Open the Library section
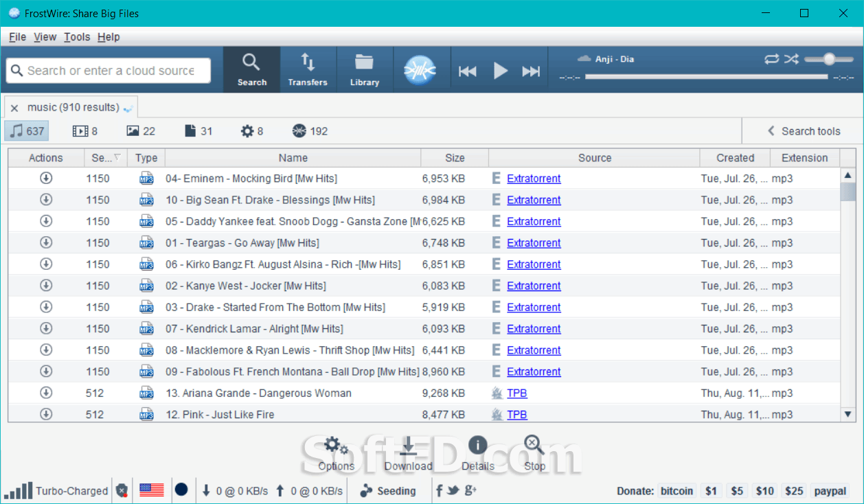864x504 pixels. click(x=365, y=69)
